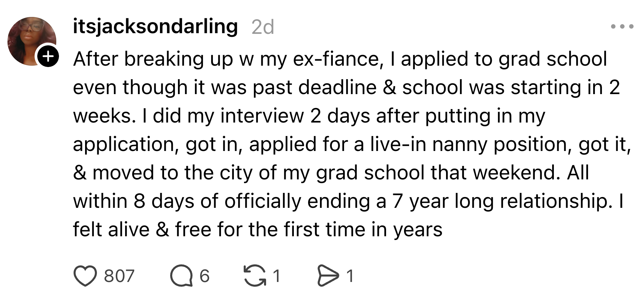Share the post with the paper plane icon
The width and height of the screenshot is (644, 306).
tap(328, 276)
